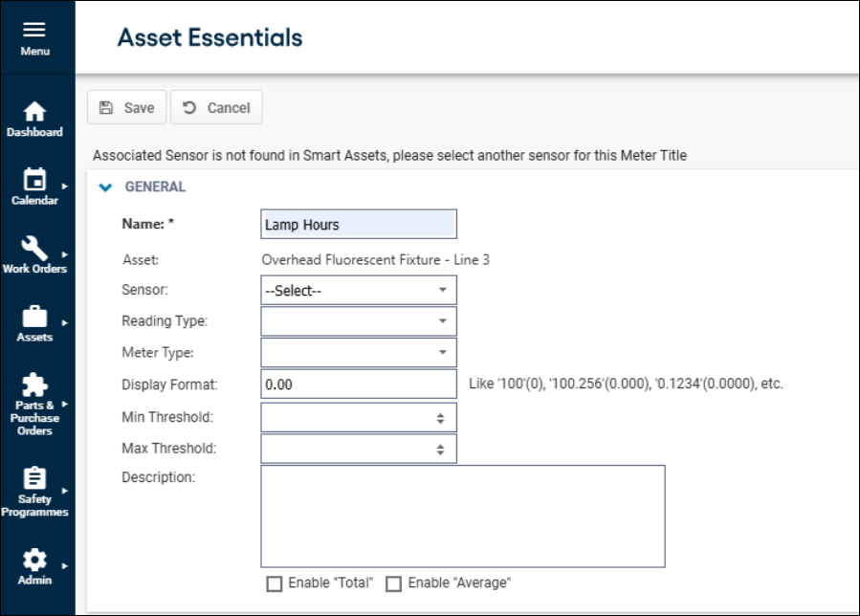Open Work Orders wrench icon
This screenshot has width=860, height=616.
[x=35, y=249]
